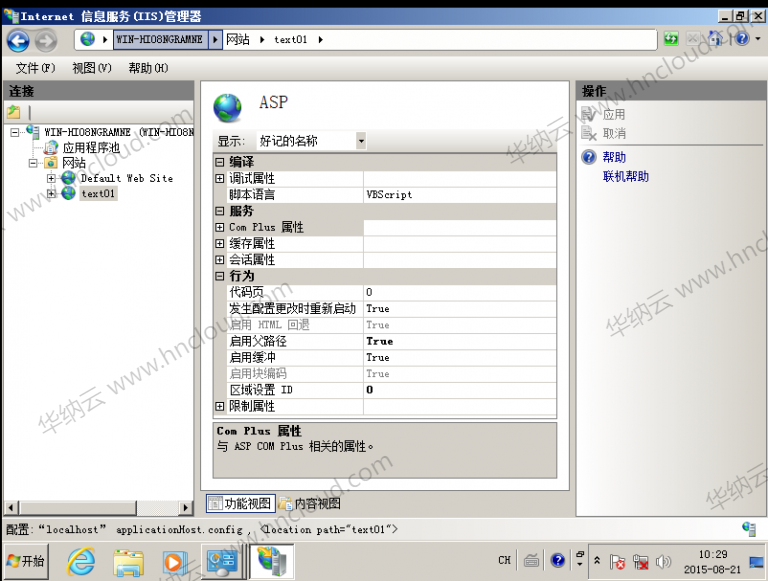Screen dimensions: 768x581
Task: Open the 显示 friendly names dropdown
Action: pyautogui.click(x=361, y=141)
